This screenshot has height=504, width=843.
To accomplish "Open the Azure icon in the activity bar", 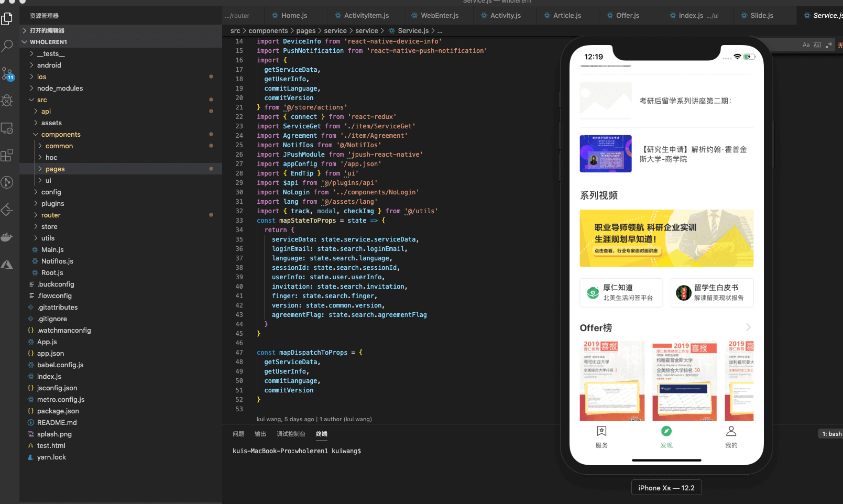I will (7, 265).
